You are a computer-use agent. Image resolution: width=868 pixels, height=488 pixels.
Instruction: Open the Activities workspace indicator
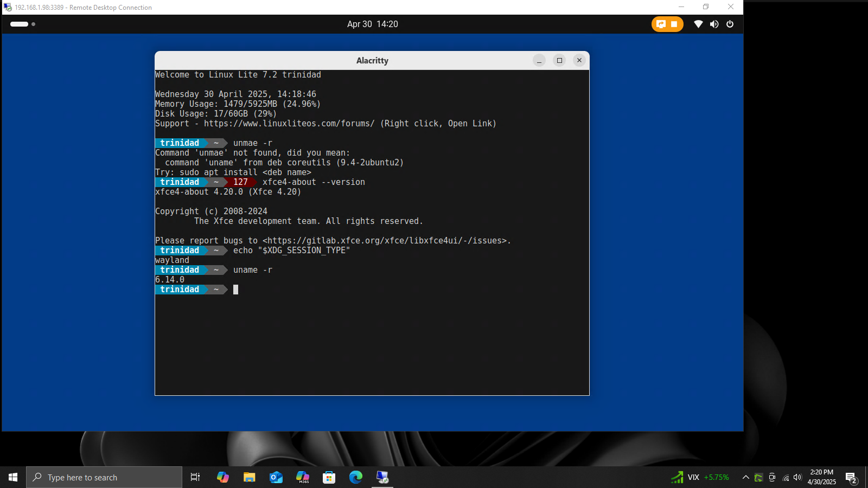click(x=22, y=24)
